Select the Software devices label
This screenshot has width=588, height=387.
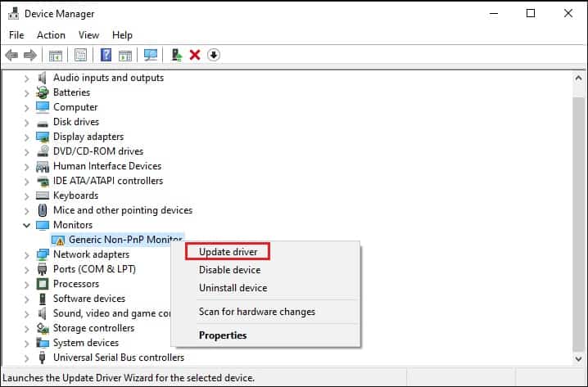(89, 299)
